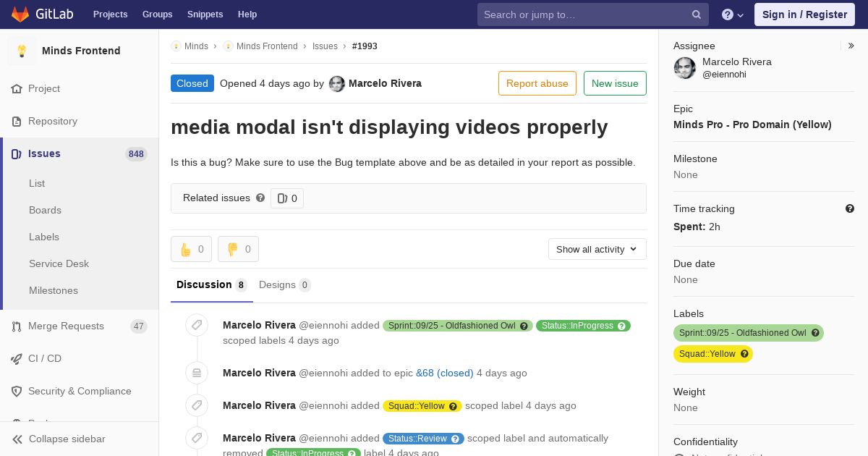Open the Projects menu

(111, 14)
